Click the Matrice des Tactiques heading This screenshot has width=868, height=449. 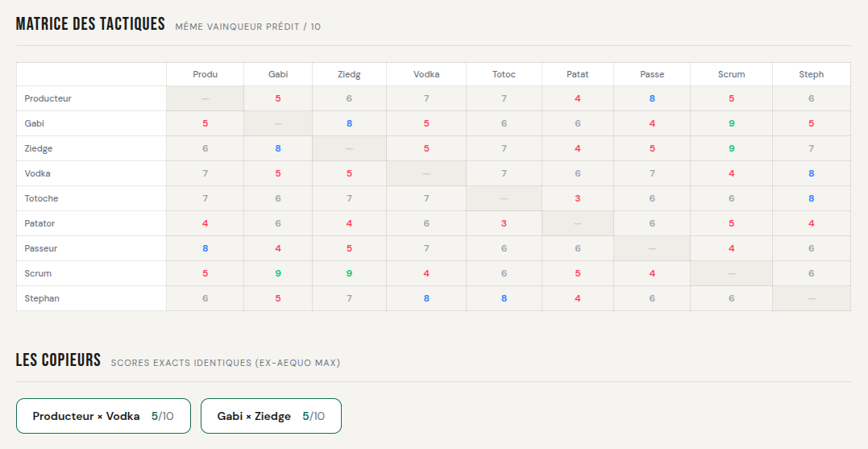coord(90,24)
